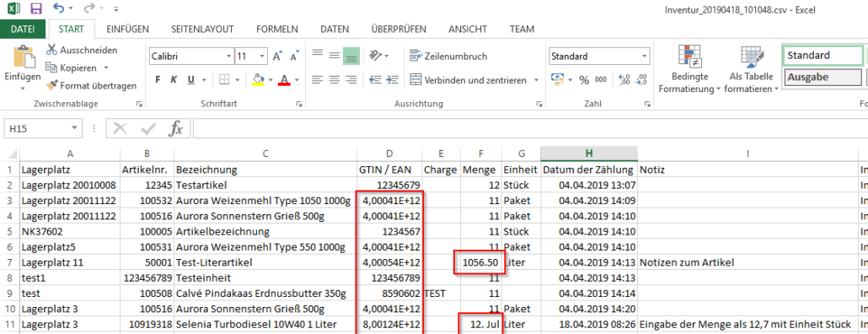Expand Schriftart dialog launcher
868x334 pixels.
299,104
